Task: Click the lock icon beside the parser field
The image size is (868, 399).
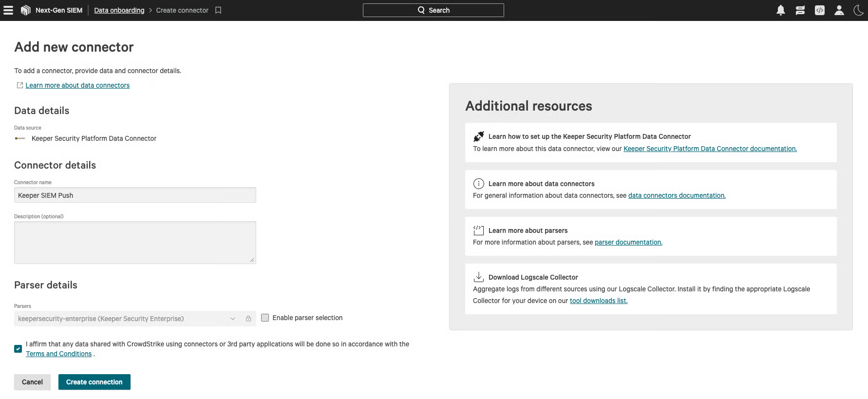Action: (248, 319)
